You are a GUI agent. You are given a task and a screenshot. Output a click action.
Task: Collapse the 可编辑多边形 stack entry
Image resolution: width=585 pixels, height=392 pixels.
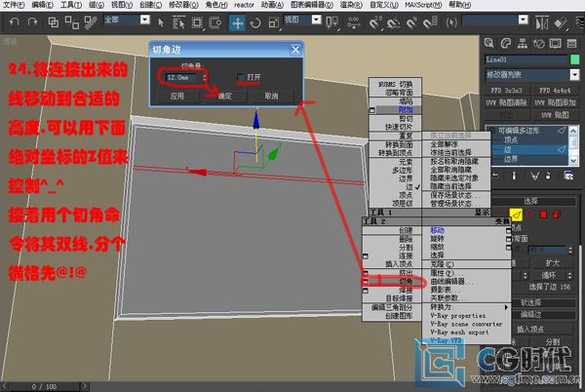pos(491,131)
